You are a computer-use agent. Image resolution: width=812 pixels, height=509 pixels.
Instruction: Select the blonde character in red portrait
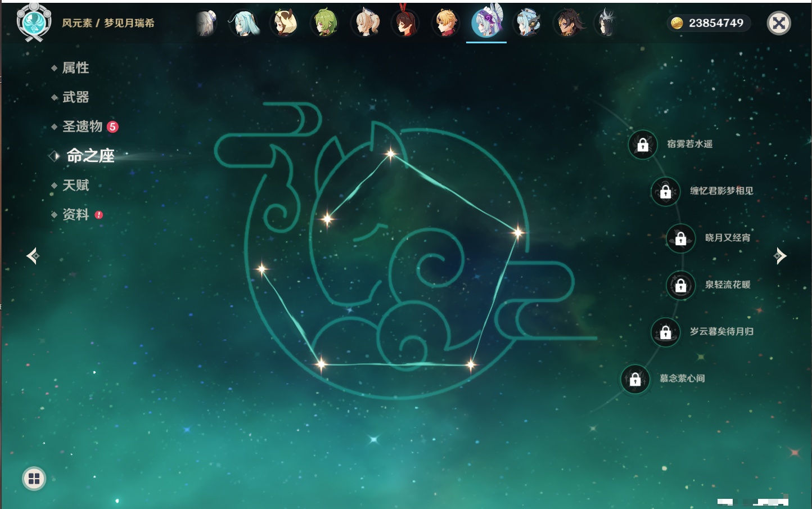[446, 24]
